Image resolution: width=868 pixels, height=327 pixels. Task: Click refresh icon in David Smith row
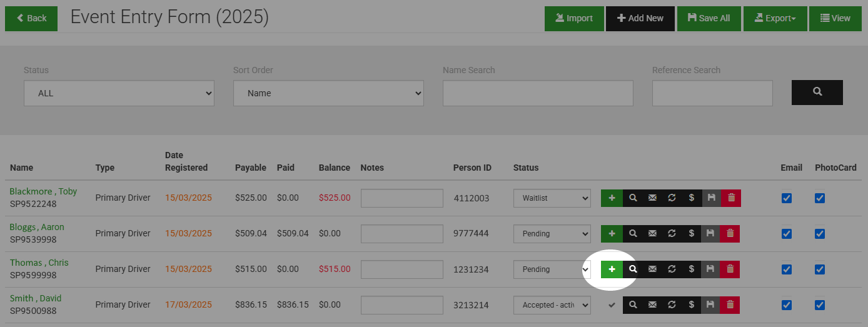(672, 304)
